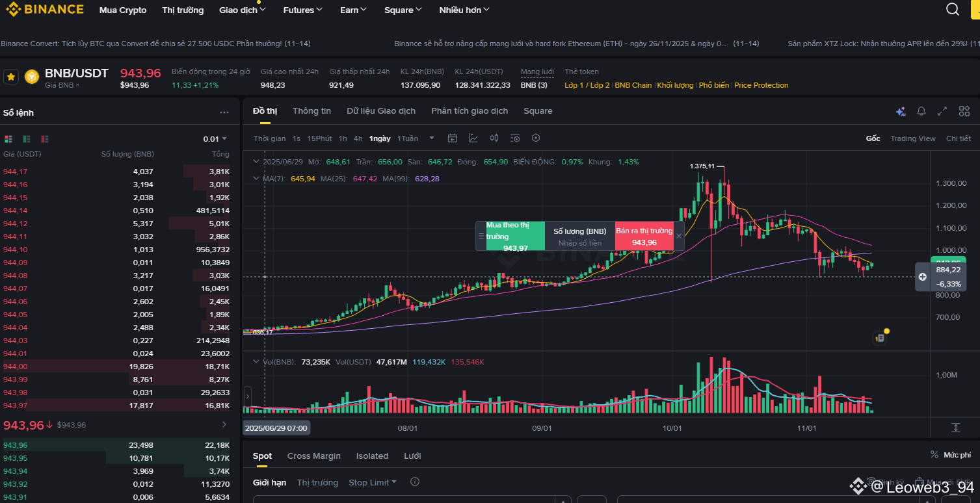Show buy orders only in order book
The height and width of the screenshot is (503, 980).
(x=27, y=138)
